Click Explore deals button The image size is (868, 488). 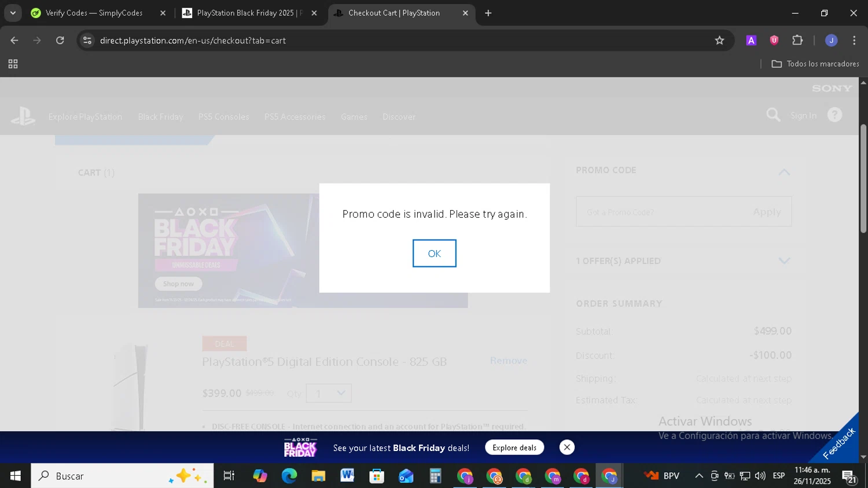pyautogui.click(x=514, y=447)
